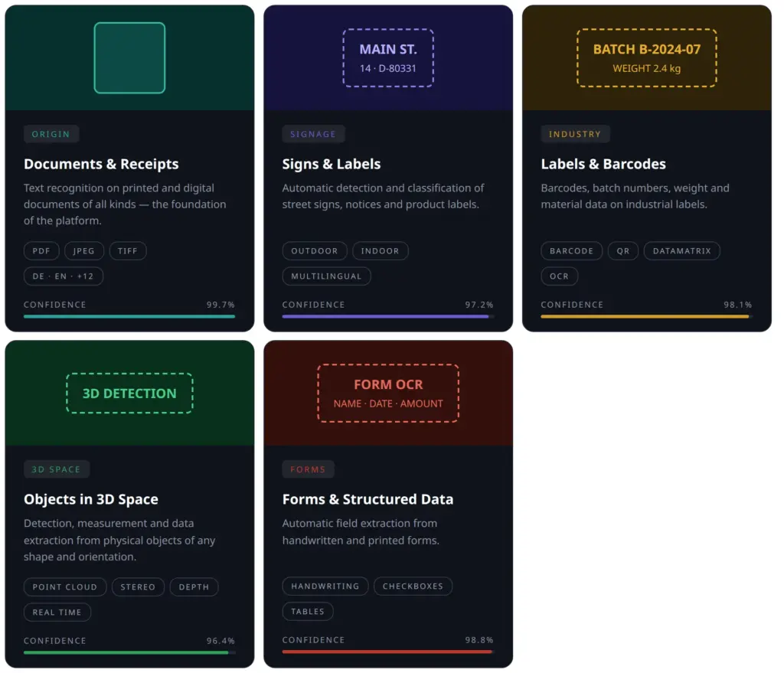This screenshot has width=784, height=673.
Task: Click the SIGNAGE category badge
Action: click(313, 134)
